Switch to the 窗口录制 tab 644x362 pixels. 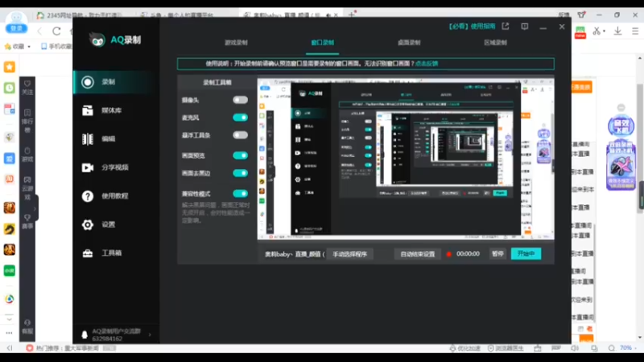[323, 43]
